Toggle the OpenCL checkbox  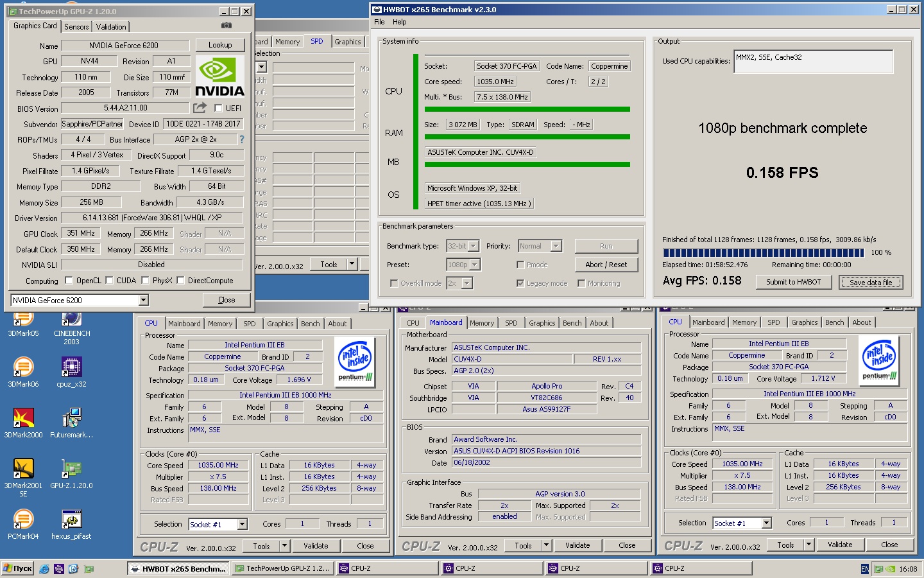69,281
